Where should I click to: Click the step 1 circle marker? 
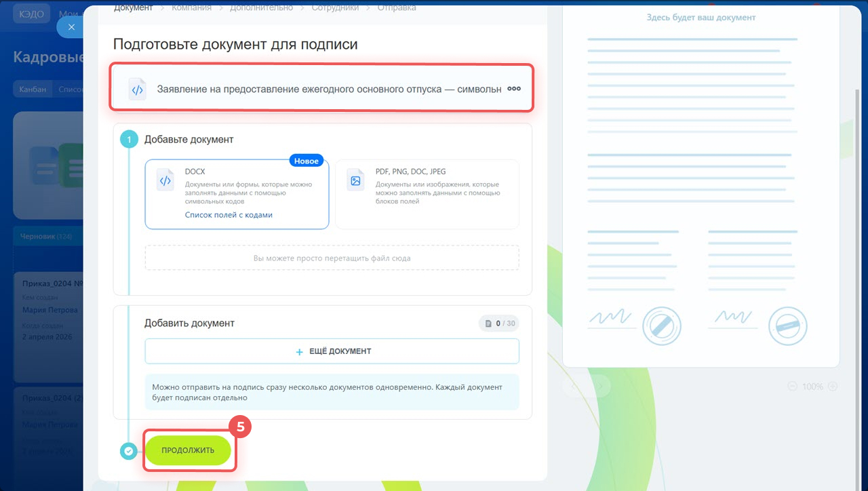[128, 140]
